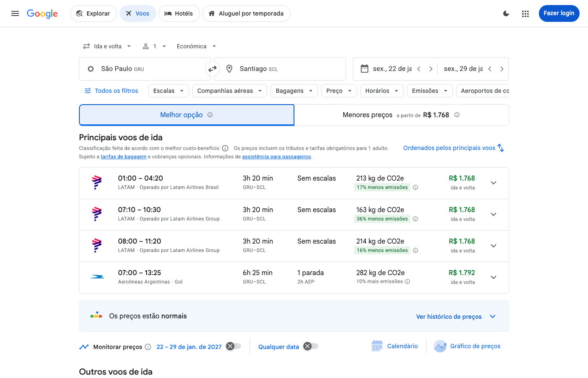Expand the 08:00 – 11:20 flight details
Viewport: 588px width, 378px height.
[493, 246]
